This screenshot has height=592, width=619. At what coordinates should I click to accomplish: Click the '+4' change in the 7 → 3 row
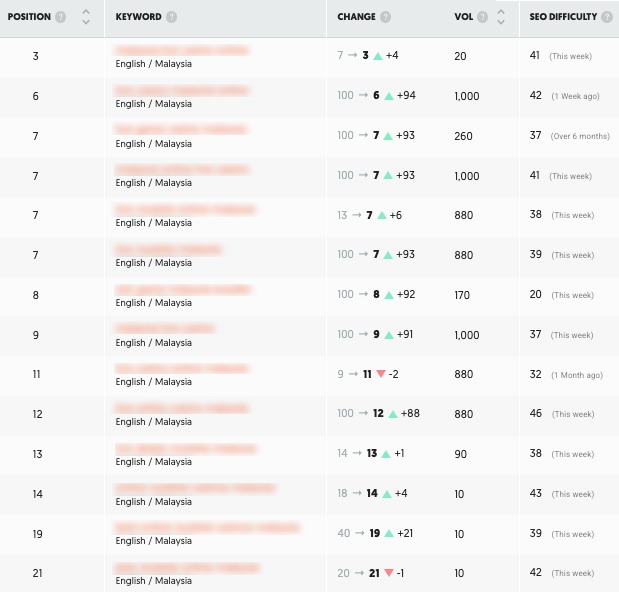[x=392, y=55]
